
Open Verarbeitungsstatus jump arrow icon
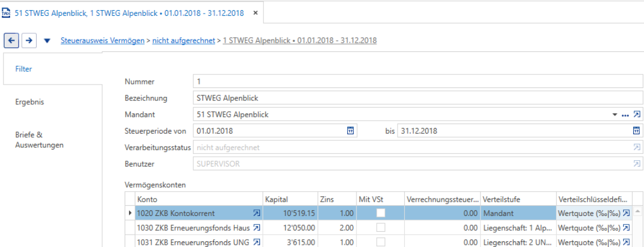[637, 147]
